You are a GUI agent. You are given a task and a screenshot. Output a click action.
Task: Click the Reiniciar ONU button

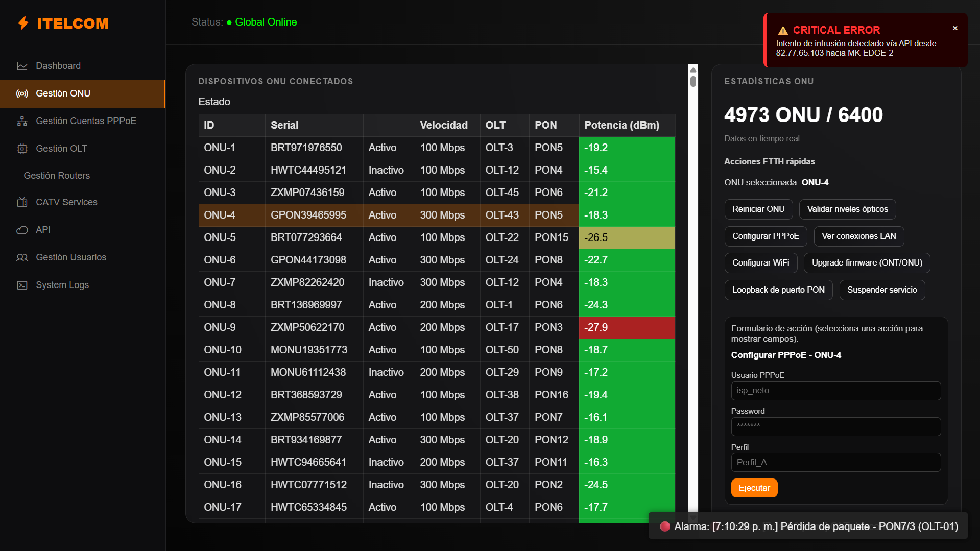(x=758, y=209)
